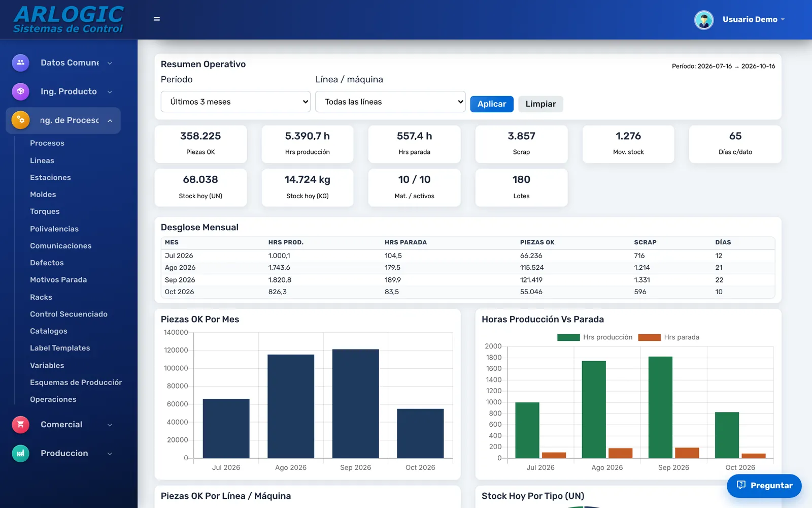Click the 'Ago 2026' table row month cell
Viewport: 812px width, 508px height.
coord(180,268)
